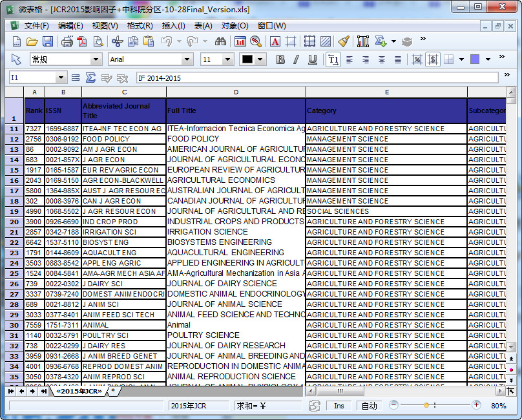Switch to the «2015年JCR» sheet tab
This screenshot has width=522, height=420.
tap(79, 391)
